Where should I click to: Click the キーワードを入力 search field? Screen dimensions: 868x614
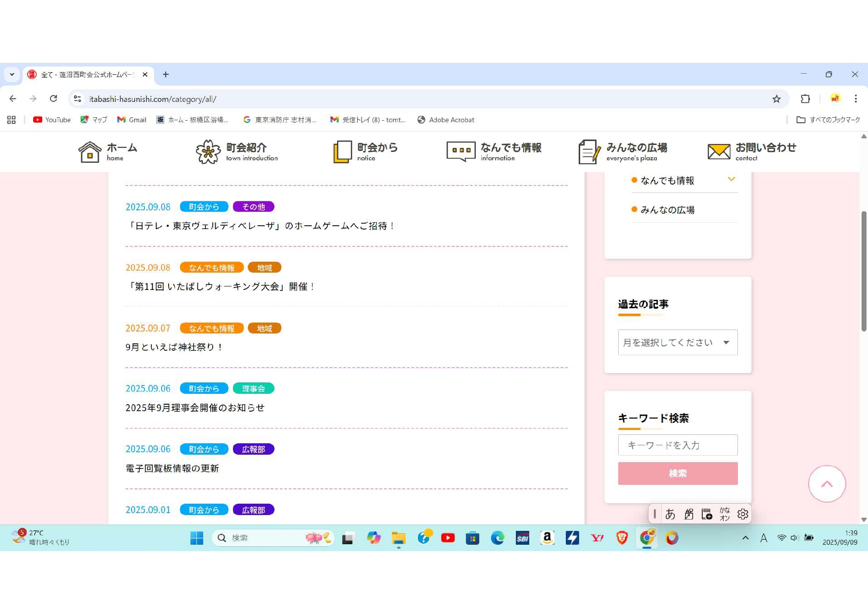coord(677,445)
